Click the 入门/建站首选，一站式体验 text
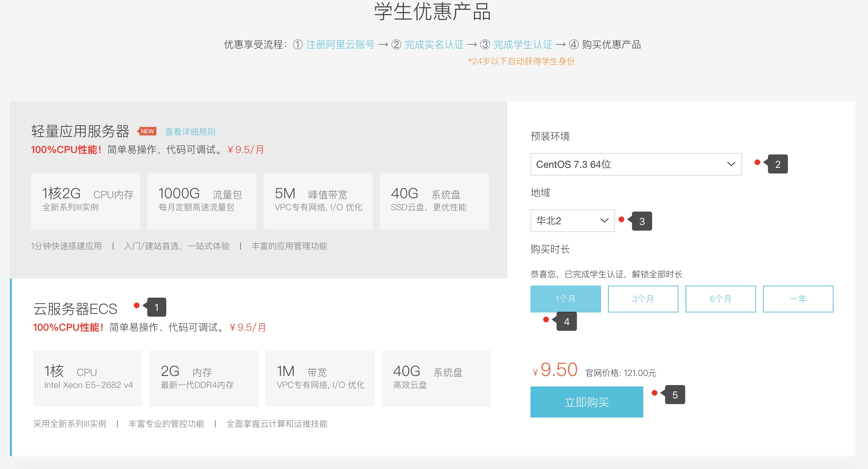The image size is (868, 469). 176,246
